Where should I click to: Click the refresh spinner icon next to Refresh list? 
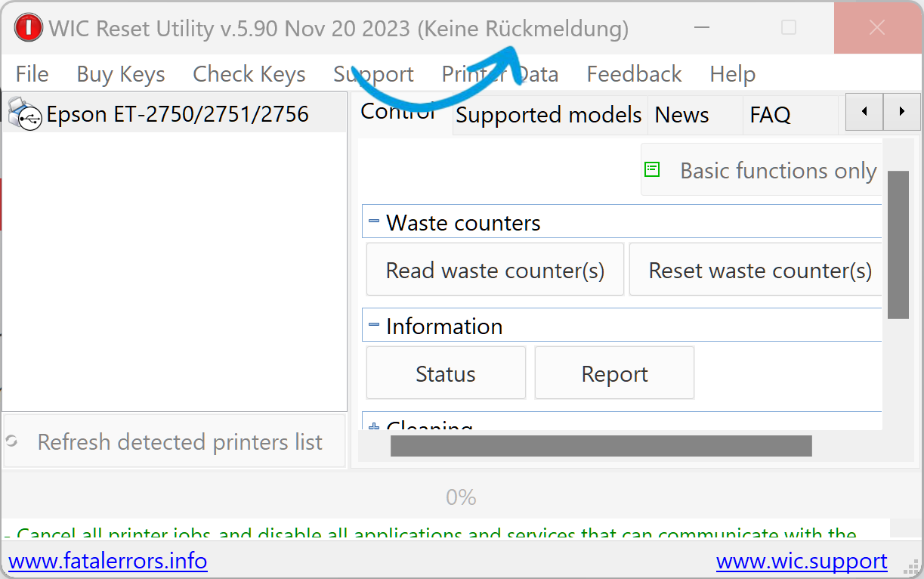click(x=11, y=441)
